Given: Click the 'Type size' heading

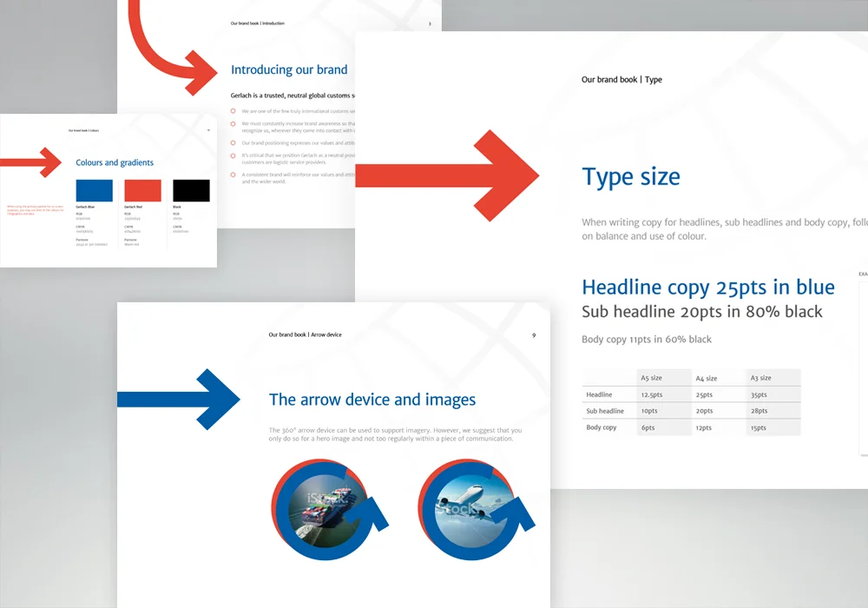Looking at the screenshot, I should point(630,177).
